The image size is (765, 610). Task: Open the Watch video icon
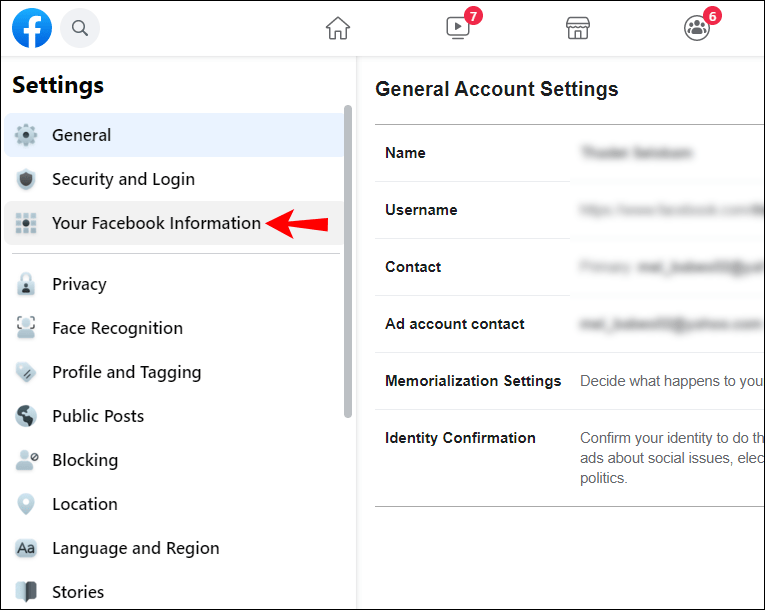click(x=458, y=28)
